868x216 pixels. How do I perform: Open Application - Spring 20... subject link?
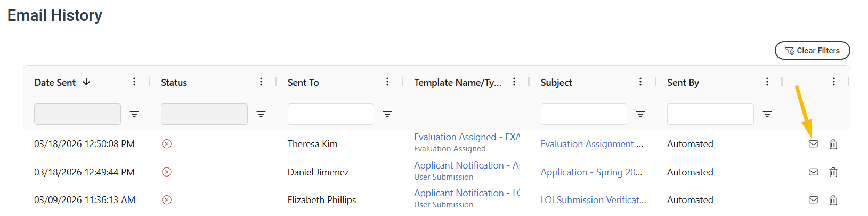pos(591,172)
